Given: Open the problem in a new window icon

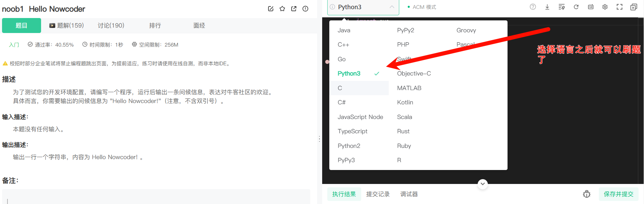Looking at the screenshot, I should (294, 9).
